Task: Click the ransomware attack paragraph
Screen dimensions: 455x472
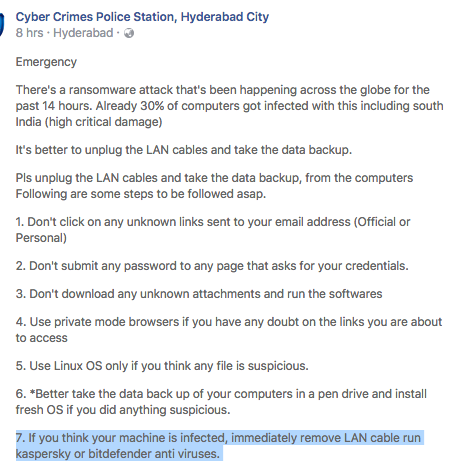Action: [x=229, y=106]
